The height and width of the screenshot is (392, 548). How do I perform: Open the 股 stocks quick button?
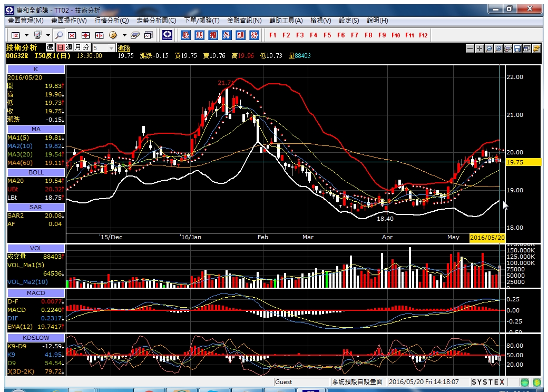pos(185,35)
